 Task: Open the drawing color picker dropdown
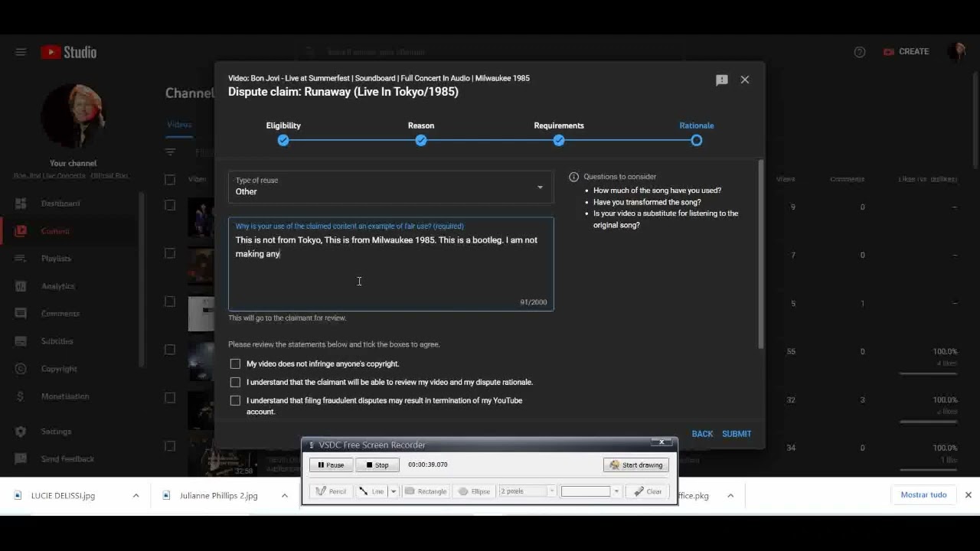coord(616,491)
